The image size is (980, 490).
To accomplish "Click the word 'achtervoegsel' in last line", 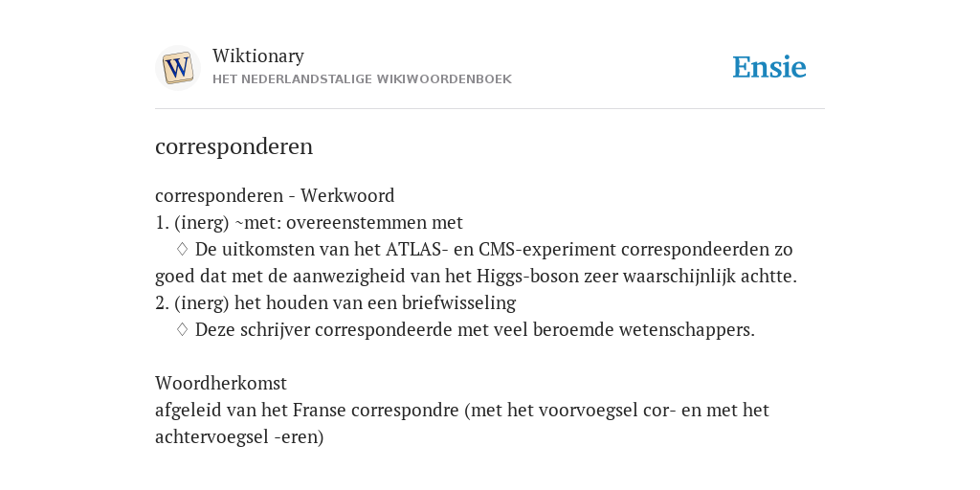I will (x=212, y=436).
